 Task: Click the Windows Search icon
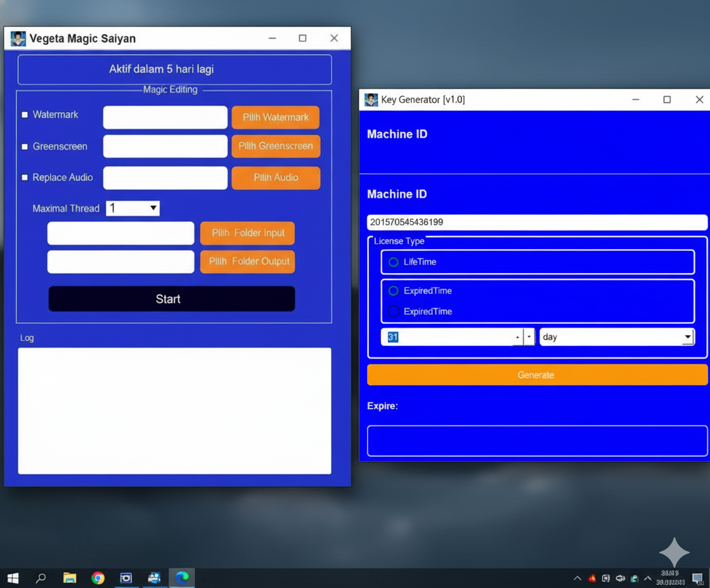[41, 578]
